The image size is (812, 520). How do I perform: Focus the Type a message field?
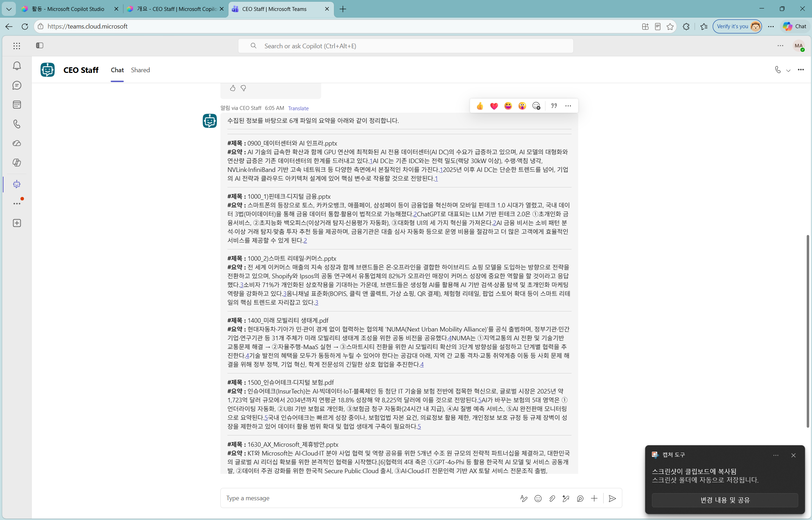click(x=370, y=498)
